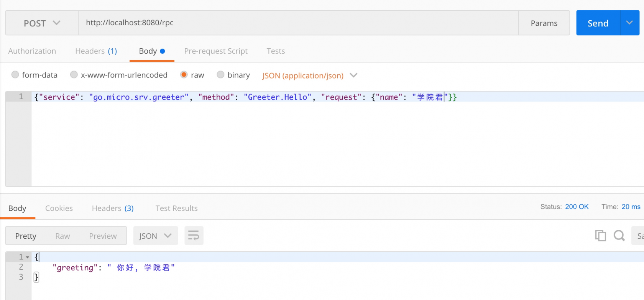Expand the JSON (application/json) content type dropdown

tap(310, 75)
